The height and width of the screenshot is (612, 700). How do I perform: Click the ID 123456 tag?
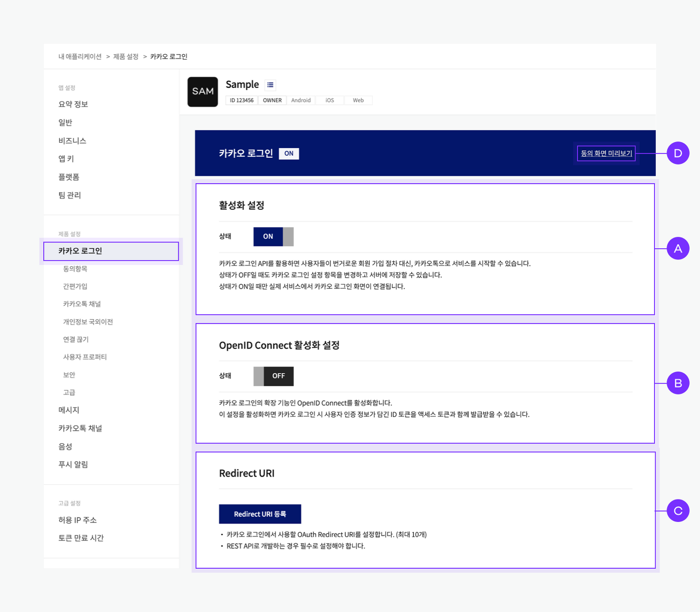coord(242,101)
